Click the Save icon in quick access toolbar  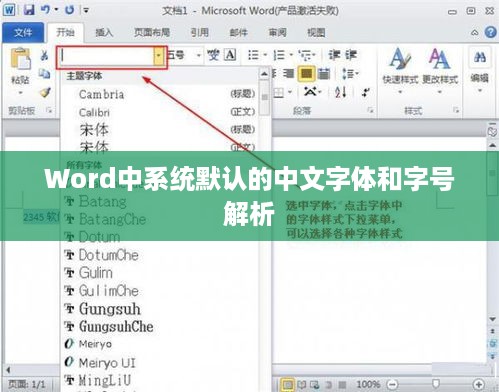(x=29, y=9)
